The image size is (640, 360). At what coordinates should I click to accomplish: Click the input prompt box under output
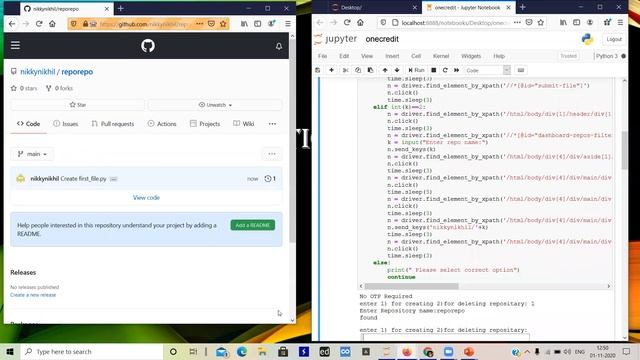[x=445, y=337]
